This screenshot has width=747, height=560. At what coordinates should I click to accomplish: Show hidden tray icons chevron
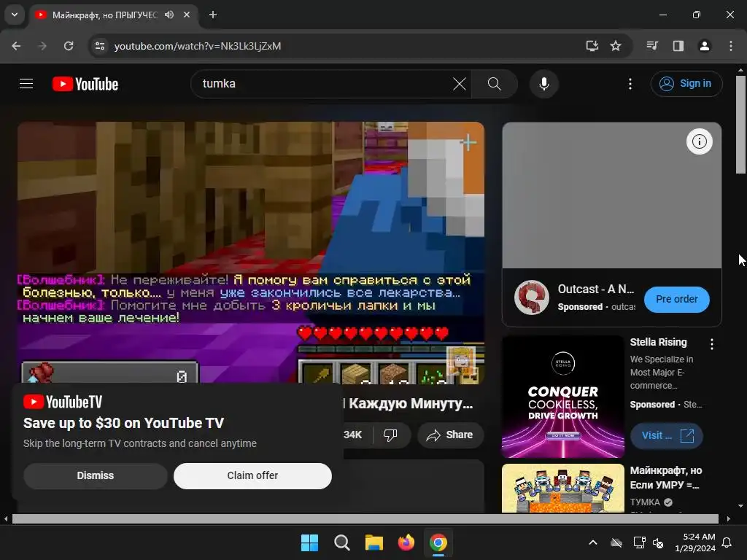click(x=593, y=542)
